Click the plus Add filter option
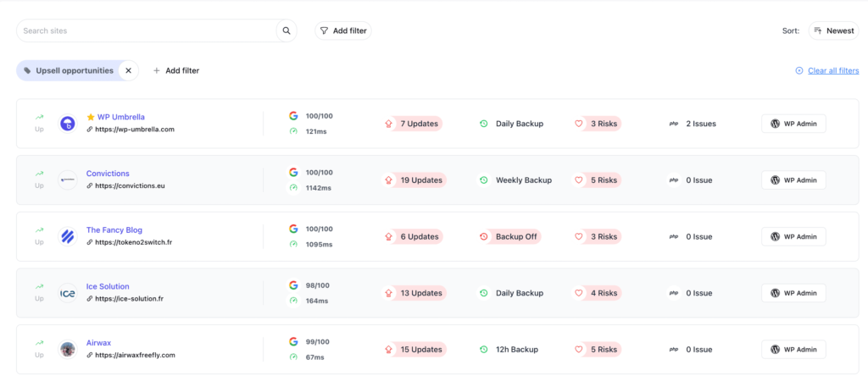868x376 pixels. click(176, 71)
